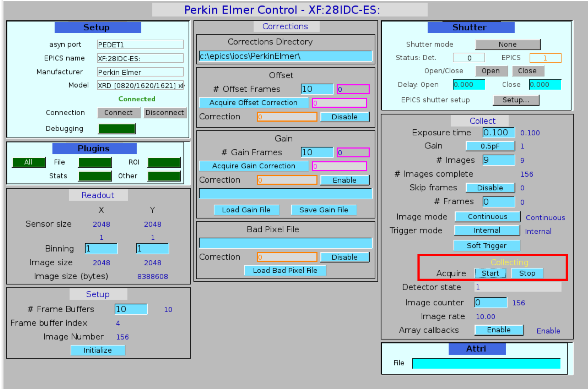Edit the Exposure time field
This screenshot has width=588, height=389.
click(x=498, y=132)
